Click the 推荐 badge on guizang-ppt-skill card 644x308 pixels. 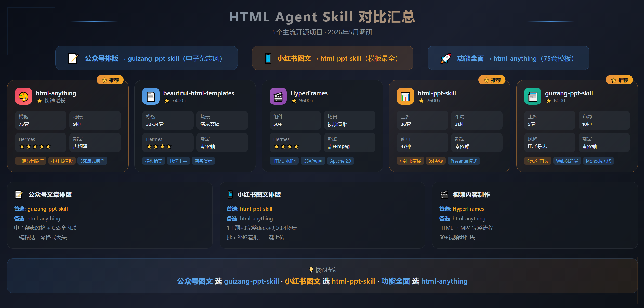[x=619, y=80]
